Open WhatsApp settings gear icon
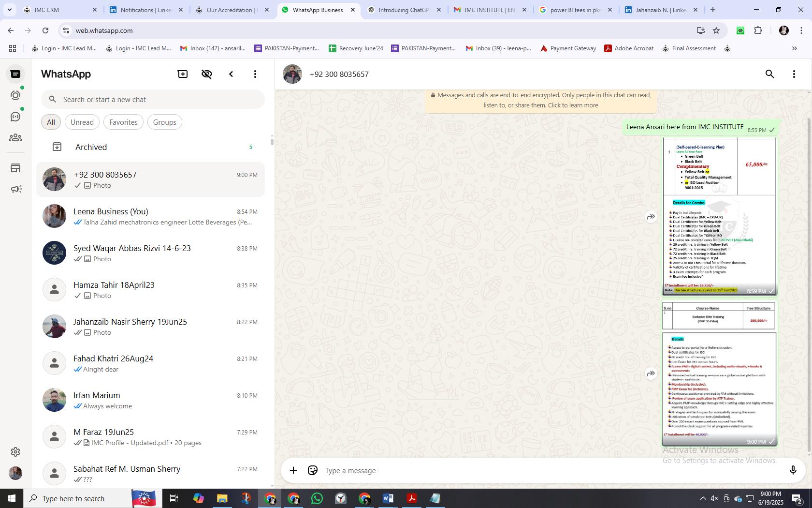Image resolution: width=812 pixels, height=508 pixels. 15,452
